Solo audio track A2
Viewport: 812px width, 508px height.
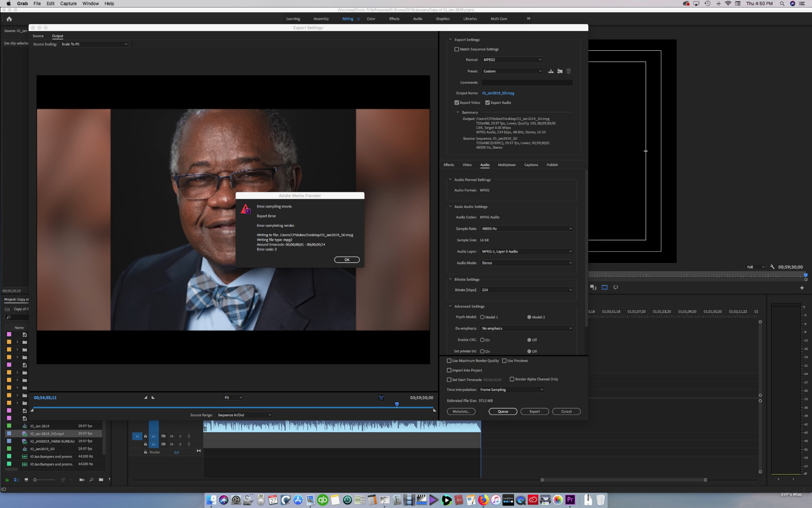click(180, 436)
